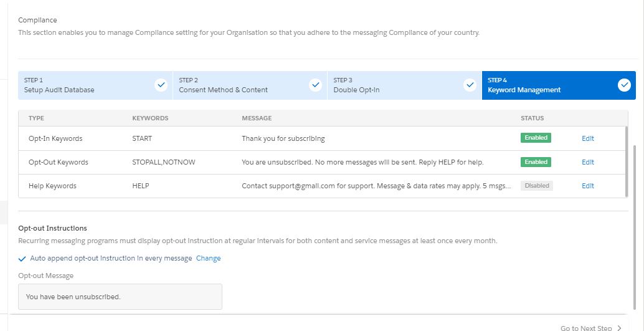Select the Opt-In Keywords type cell

(55, 138)
